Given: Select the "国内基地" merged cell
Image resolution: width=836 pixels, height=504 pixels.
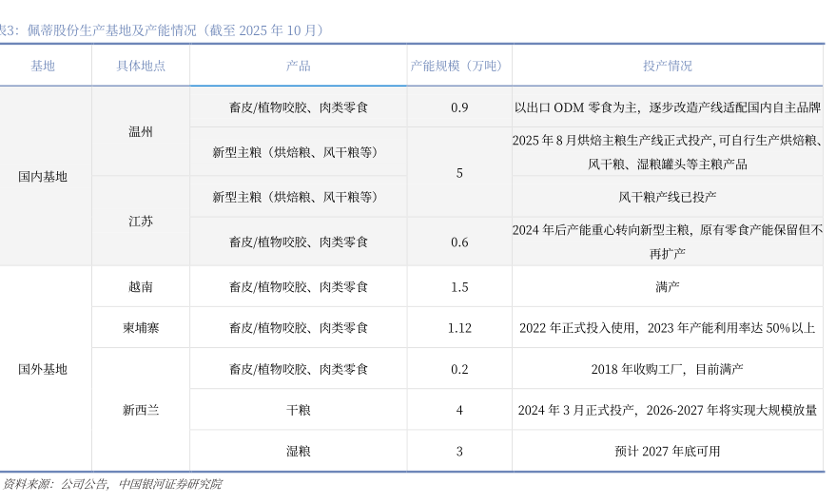Looking at the screenshot, I should pyautogui.click(x=43, y=176).
